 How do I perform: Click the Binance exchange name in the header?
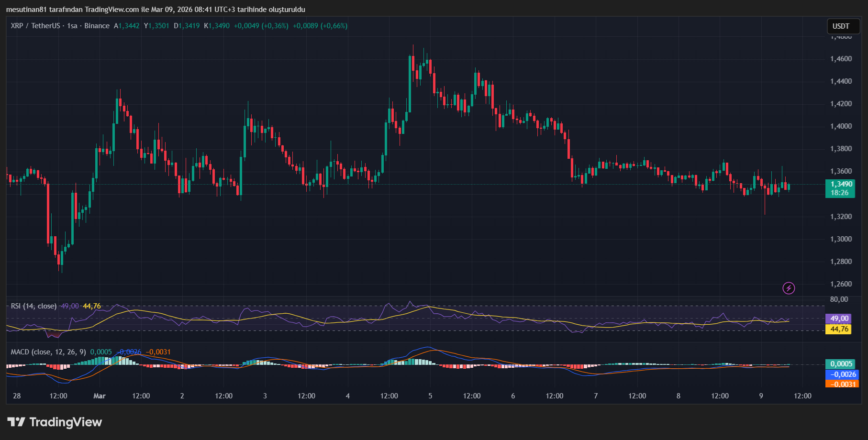point(97,26)
